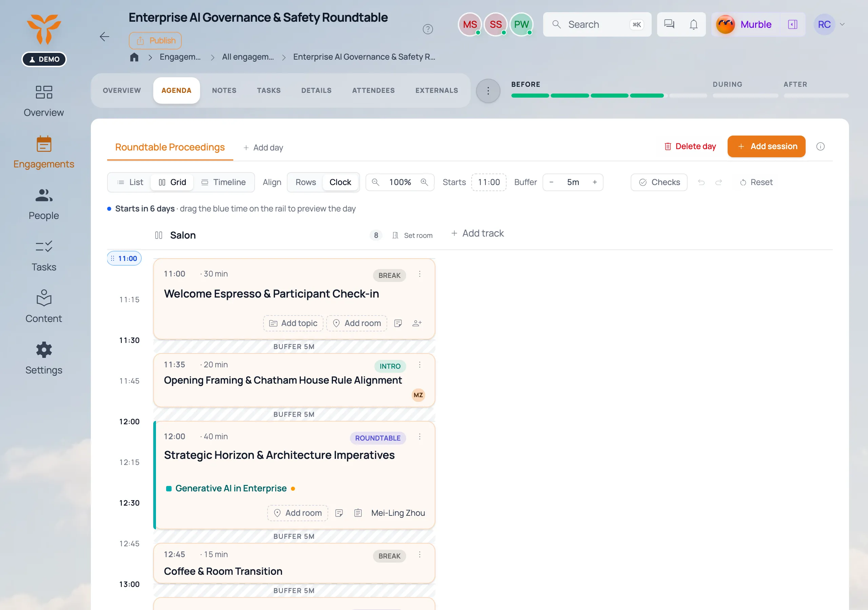
Task: Toggle the side panel icon beside Murble
Action: point(792,24)
